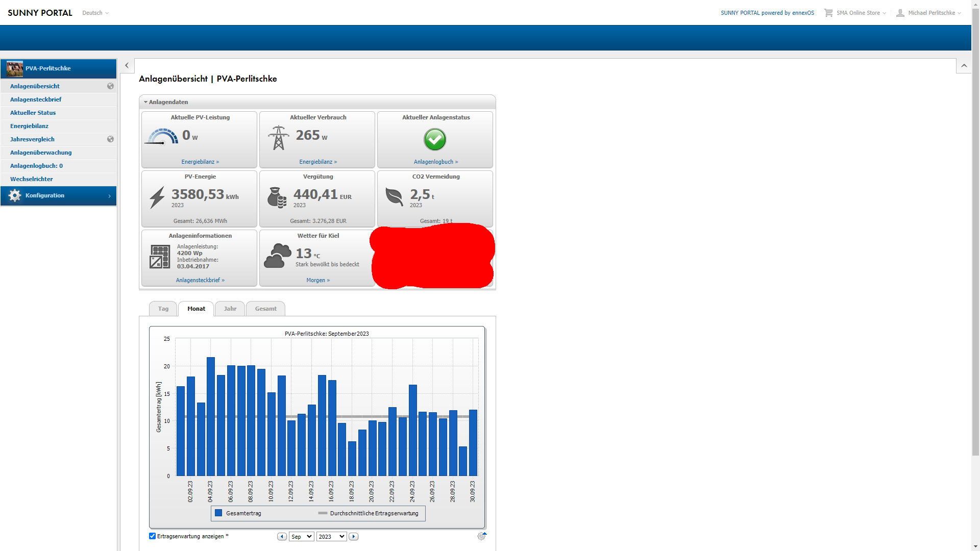Open Energiebilanz in the sidebar
Image resolution: width=980 pixels, height=551 pixels.
29,126
